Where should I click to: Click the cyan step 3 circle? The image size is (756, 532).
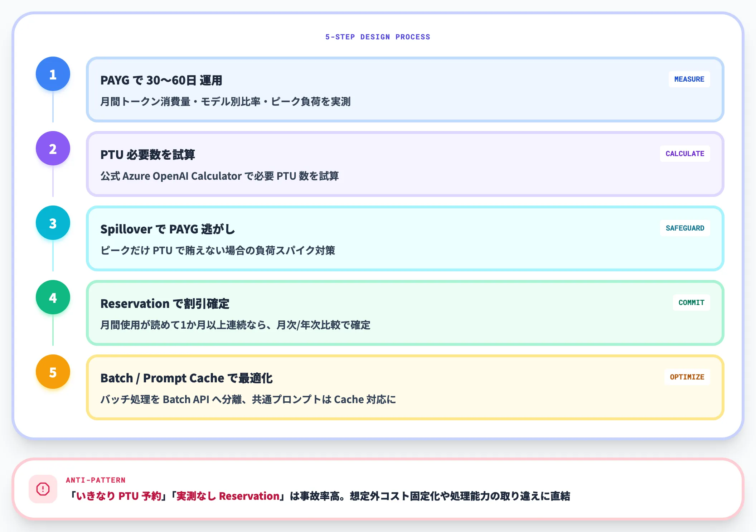53,223
